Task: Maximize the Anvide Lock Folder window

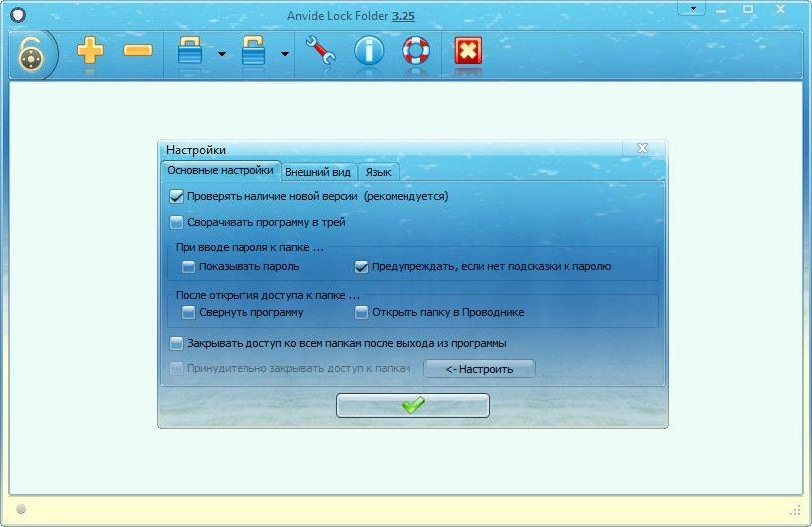Action: 748,9
